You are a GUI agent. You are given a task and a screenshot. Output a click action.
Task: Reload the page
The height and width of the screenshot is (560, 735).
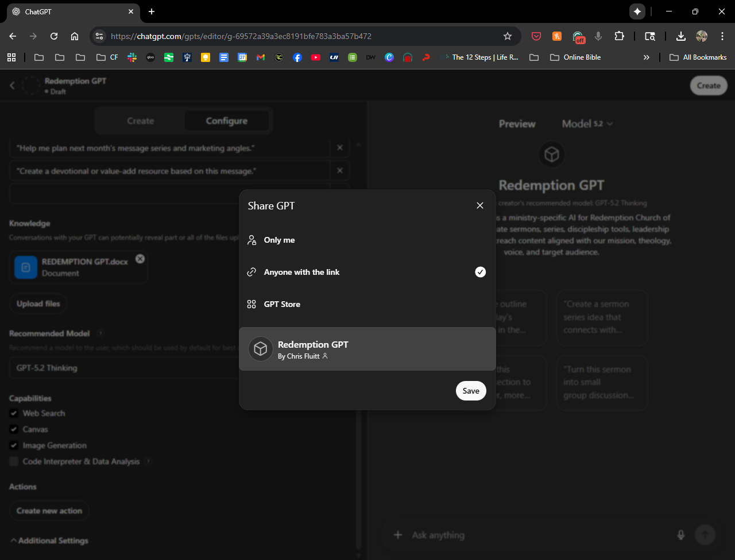click(54, 36)
